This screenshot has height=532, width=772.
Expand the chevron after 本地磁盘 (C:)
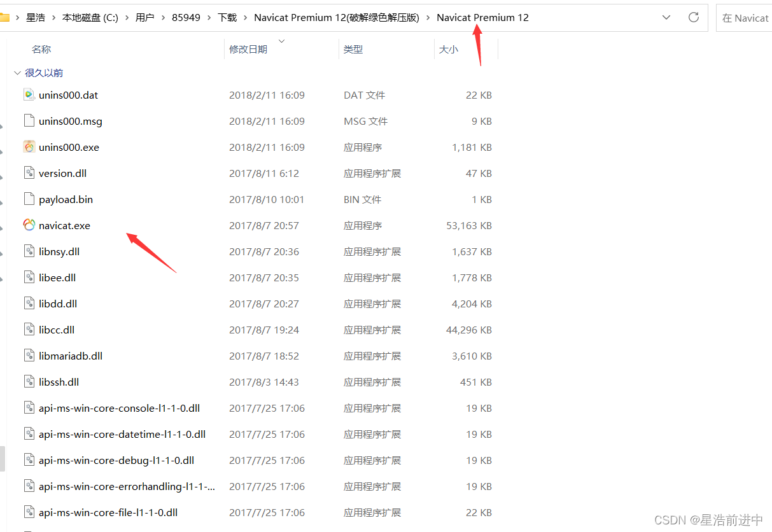click(127, 18)
